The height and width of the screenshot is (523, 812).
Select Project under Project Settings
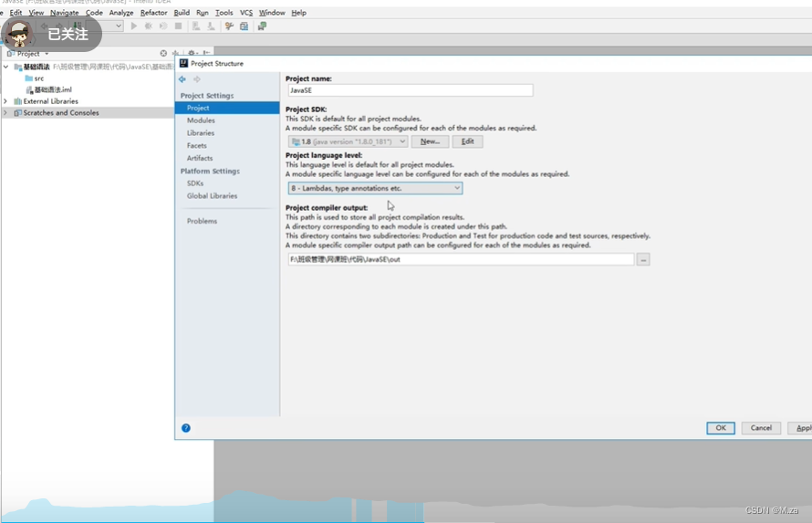[x=227, y=108]
